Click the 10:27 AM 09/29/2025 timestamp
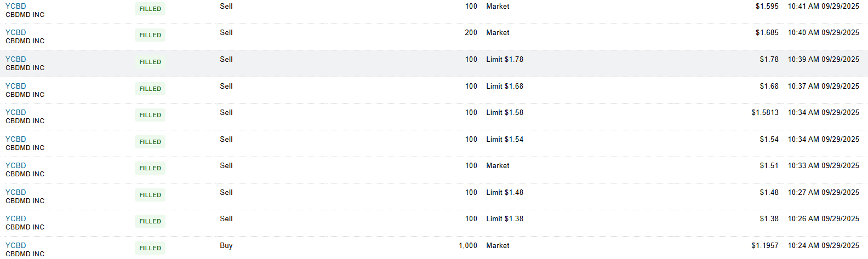Image resolution: width=868 pixels, height=259 pixels. [823, 192]
